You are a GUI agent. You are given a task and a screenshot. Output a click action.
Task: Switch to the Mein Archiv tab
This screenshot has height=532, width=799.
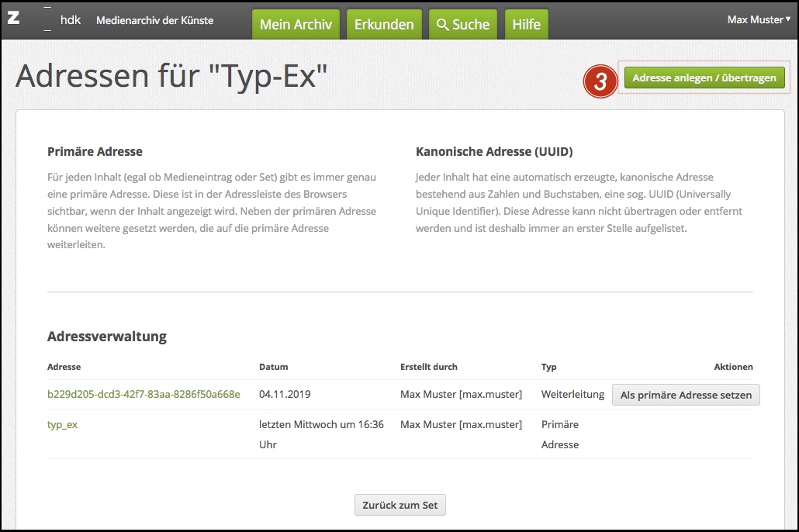tap(296, 25)
